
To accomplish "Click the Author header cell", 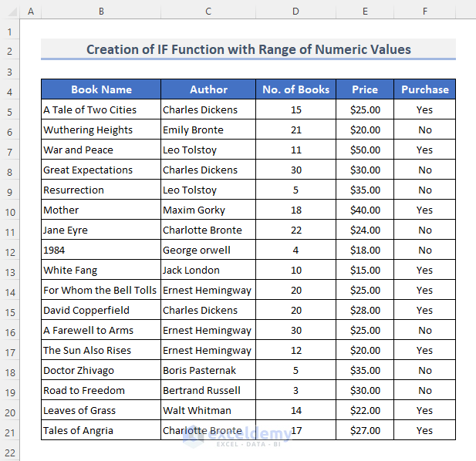I will coord(208,89).
